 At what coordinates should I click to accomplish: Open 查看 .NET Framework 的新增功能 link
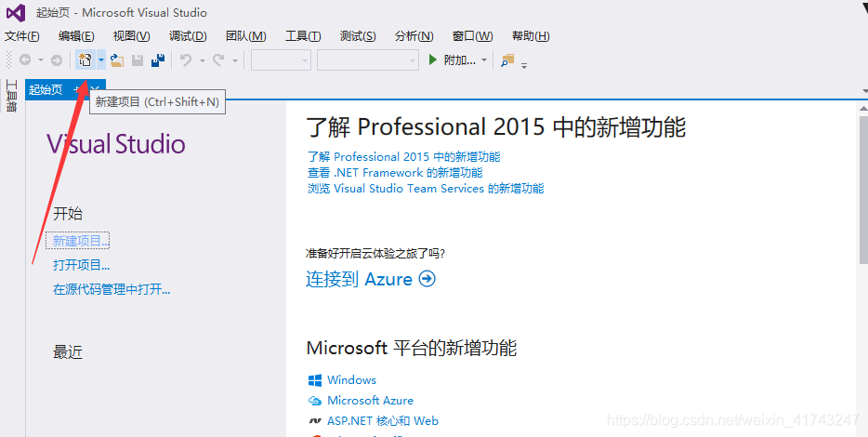point(395,173)
